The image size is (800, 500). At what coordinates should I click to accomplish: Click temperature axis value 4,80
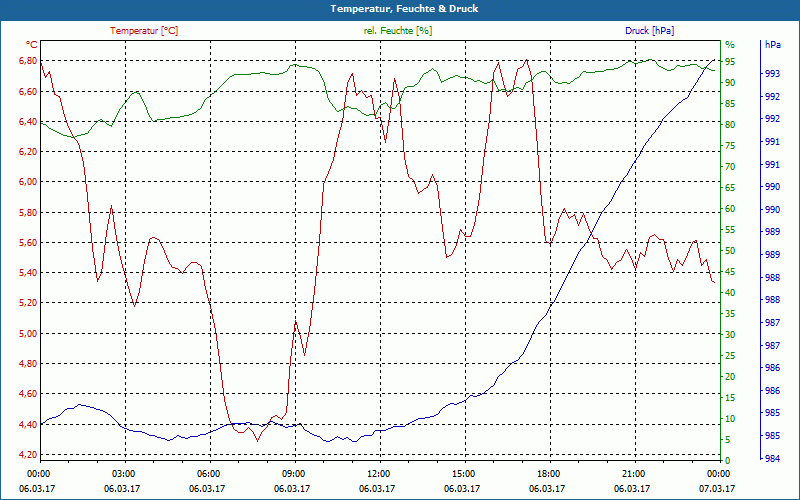point(28,364)
